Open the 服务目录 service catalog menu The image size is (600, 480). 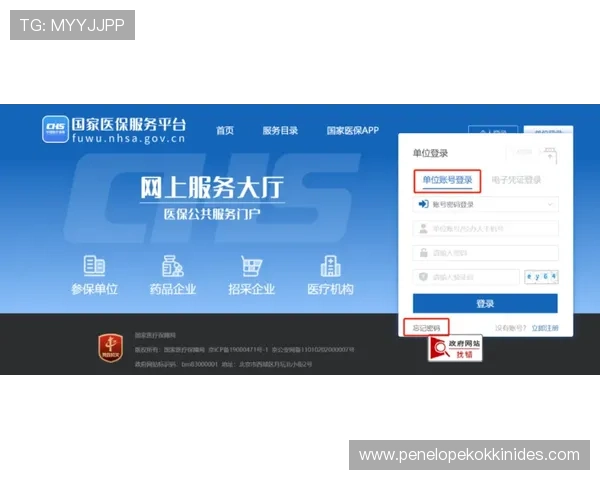click(x=280, y=131)
